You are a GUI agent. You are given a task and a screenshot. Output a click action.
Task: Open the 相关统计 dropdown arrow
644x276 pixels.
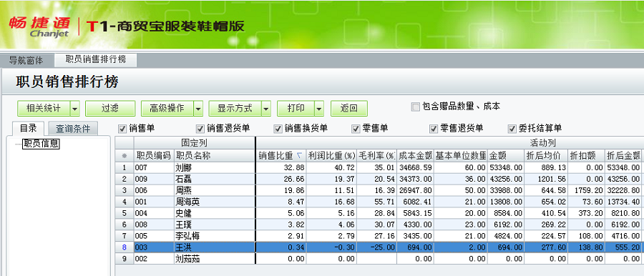click(74, 109)
